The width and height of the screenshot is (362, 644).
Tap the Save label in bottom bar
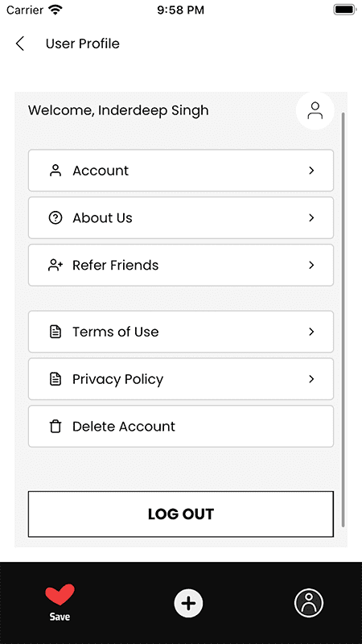(x=60, y=617)
